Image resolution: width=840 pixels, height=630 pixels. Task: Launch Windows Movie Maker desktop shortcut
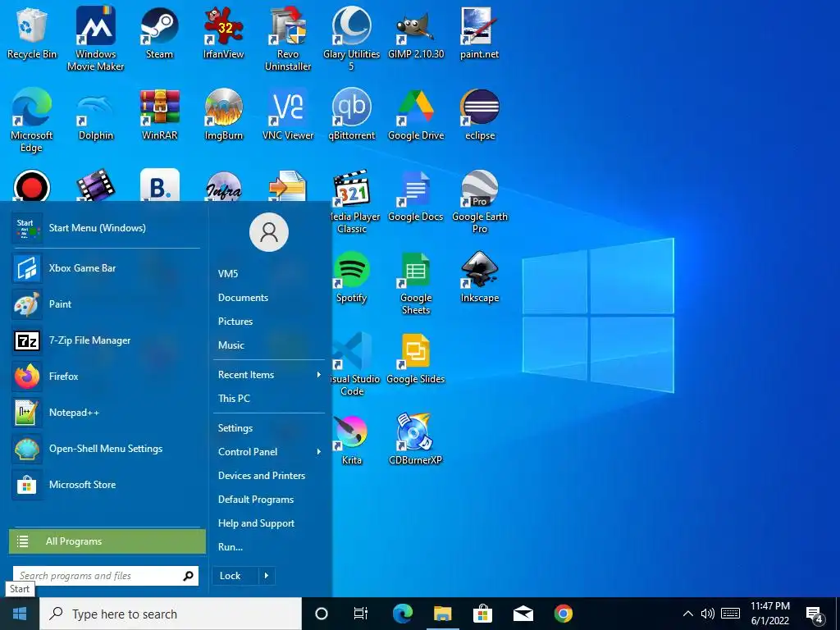click(x=95, y=39)
